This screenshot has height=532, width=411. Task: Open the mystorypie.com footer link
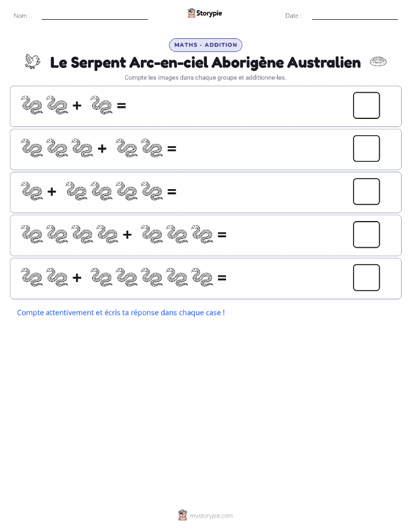[211, 516]
